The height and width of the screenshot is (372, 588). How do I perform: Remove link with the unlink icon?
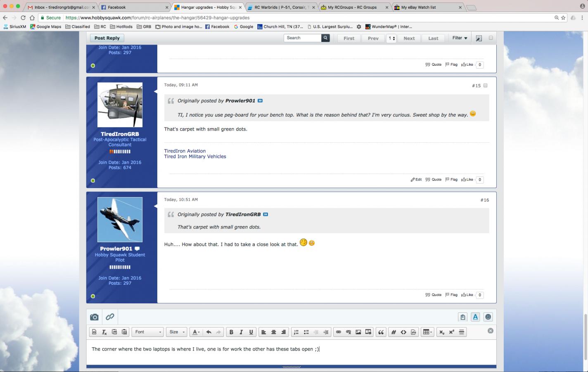[349, 332]
